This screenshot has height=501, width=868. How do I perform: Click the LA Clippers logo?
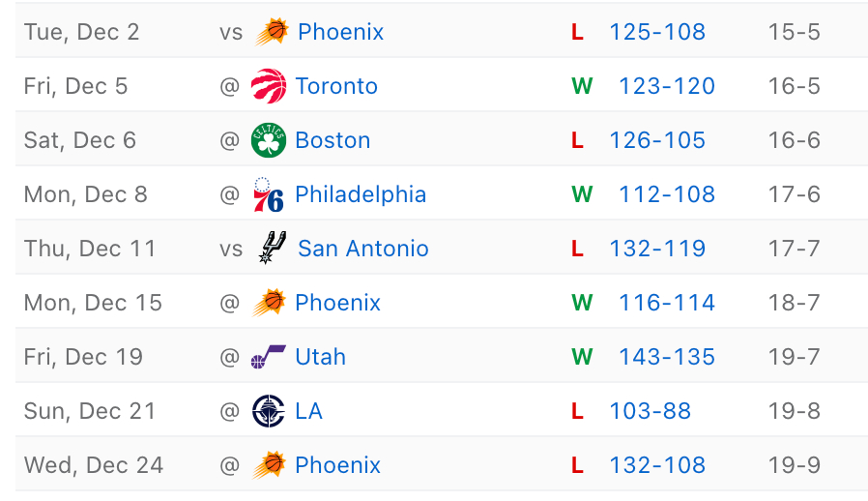pyautogui.click(x=268, y=411)
